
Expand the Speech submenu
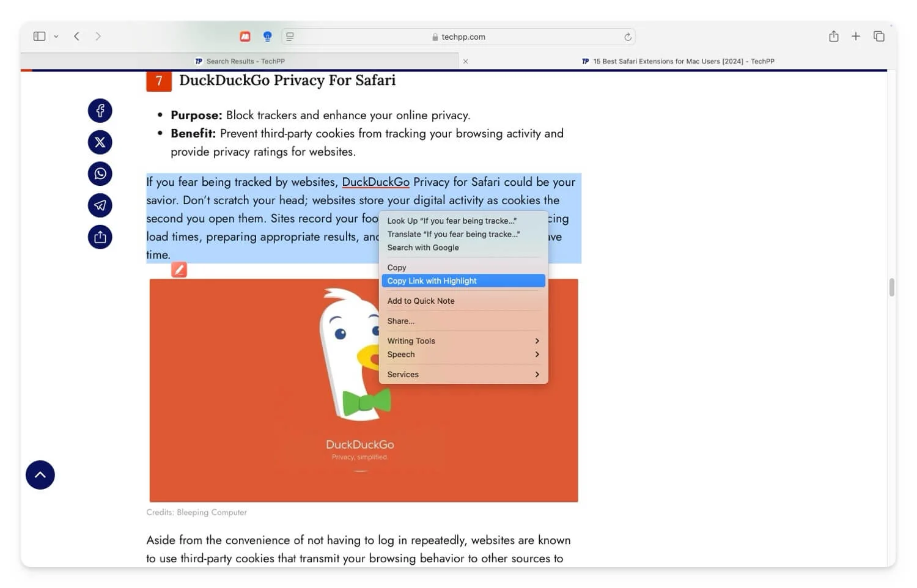coord(463,355)
